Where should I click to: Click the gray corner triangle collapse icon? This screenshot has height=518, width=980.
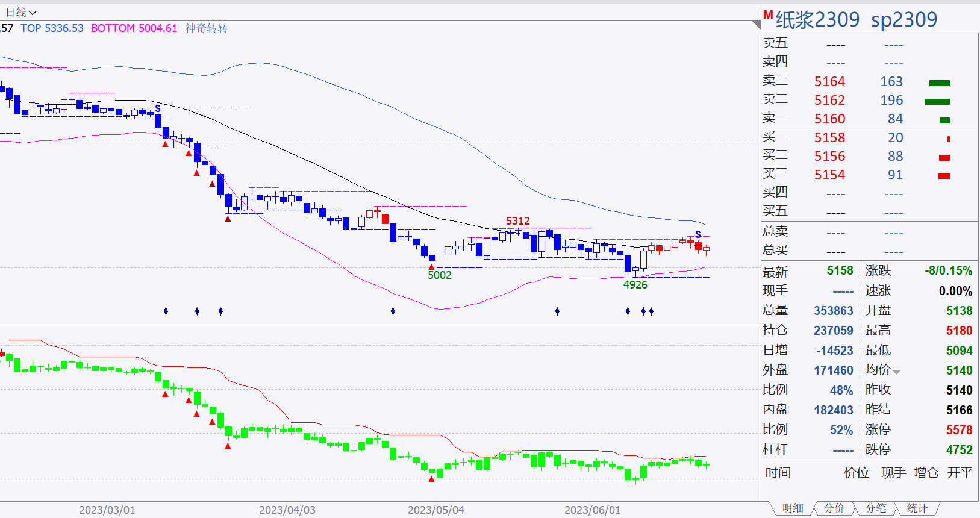click(x=757, y=25)
